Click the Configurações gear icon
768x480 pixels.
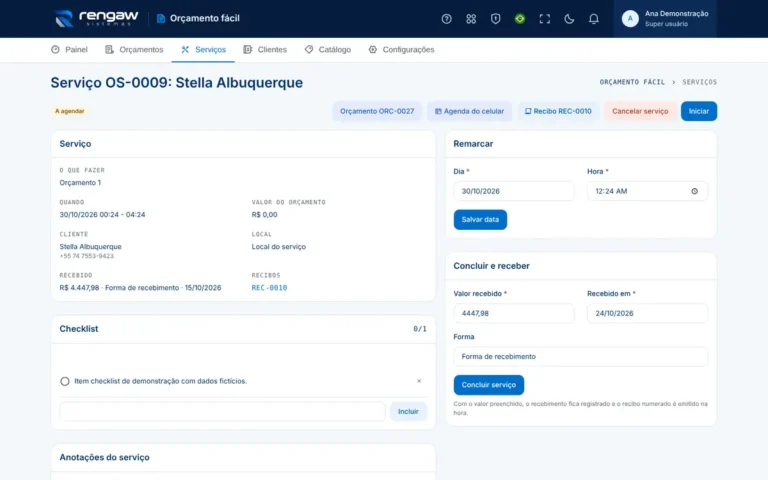(373, 49)
